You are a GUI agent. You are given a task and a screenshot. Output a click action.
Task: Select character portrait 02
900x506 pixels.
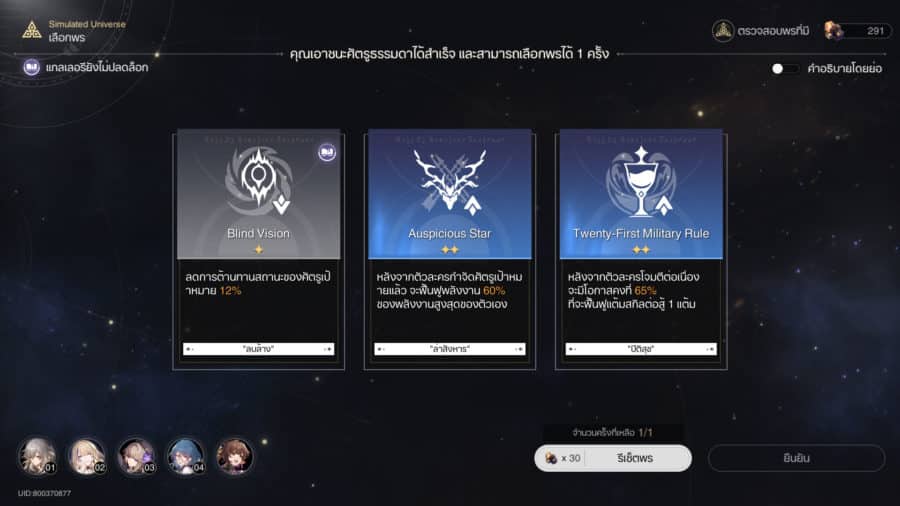click(87, 457)
